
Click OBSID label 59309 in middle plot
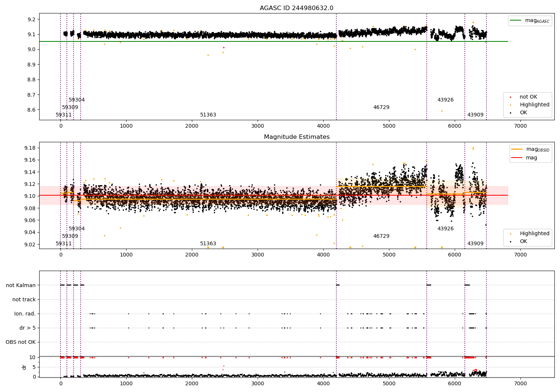pos(70,236)
